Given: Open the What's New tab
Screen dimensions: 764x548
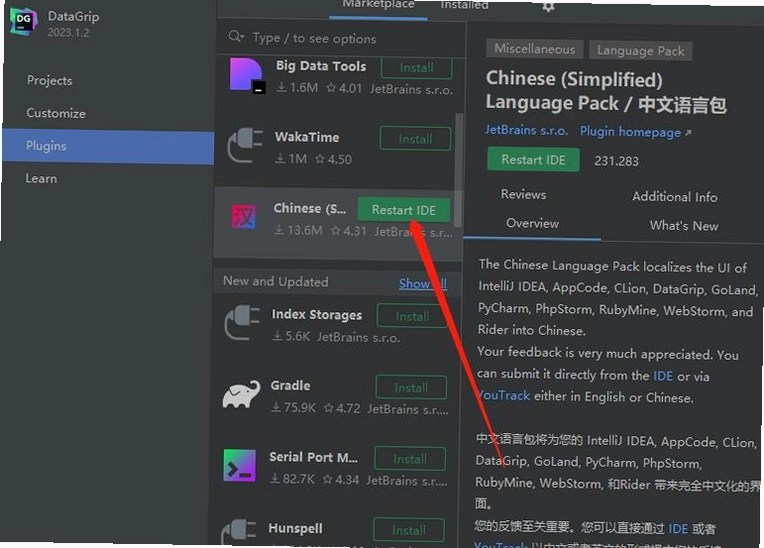Looking at the screenshot, I should coord(684,226).
